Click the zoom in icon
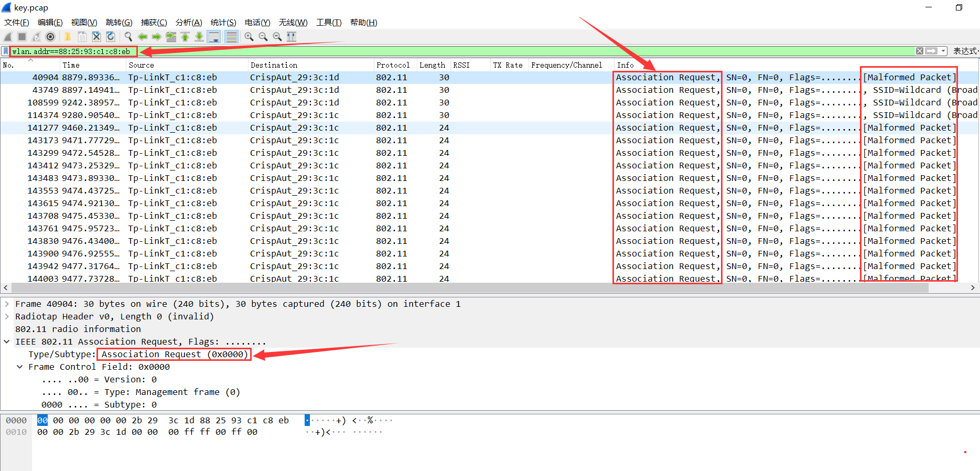Image resolution: width=980 pixels, height=471 pixels. (x=249, y=37)
